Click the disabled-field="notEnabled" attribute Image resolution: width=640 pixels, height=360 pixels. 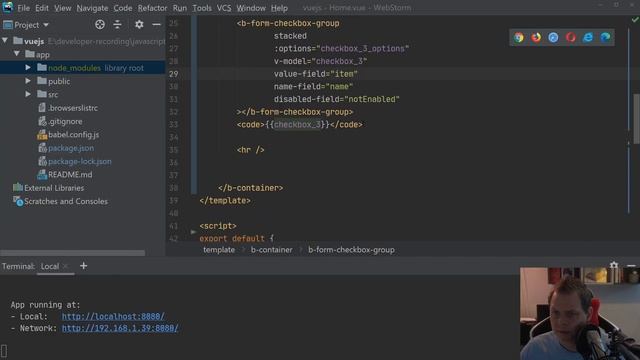click(336, 99)
